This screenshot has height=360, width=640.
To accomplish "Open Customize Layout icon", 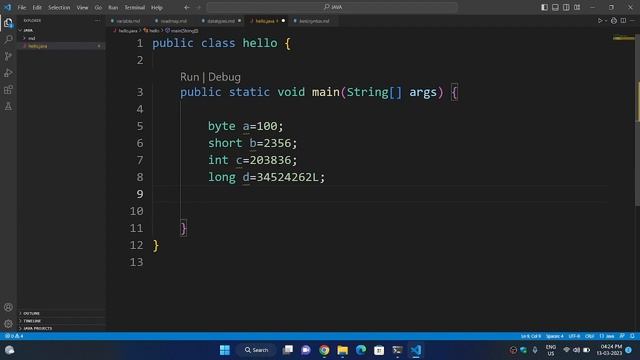I will click(x=577, y=7).
